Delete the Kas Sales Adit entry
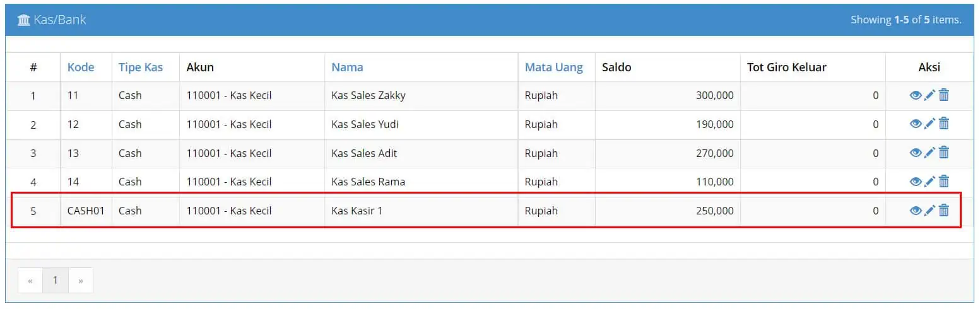Viewport: 980px width, 309px height. (x=943, y=153)
